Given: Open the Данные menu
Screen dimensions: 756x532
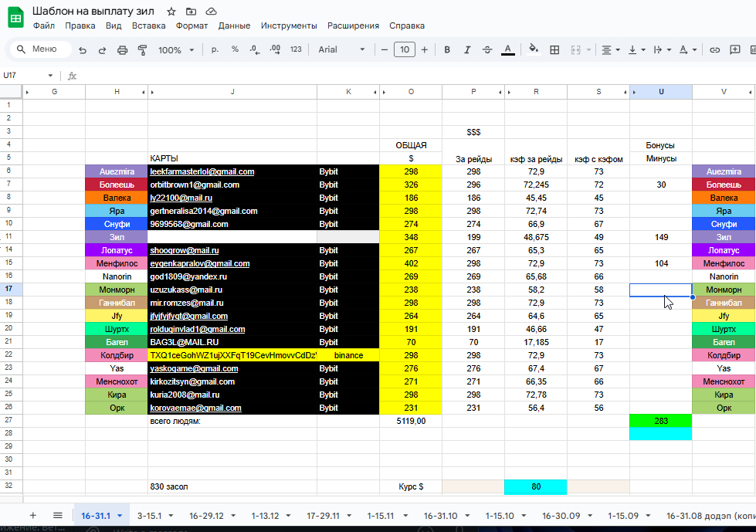Looking at the screenshot, I should (x=234, y=26).
